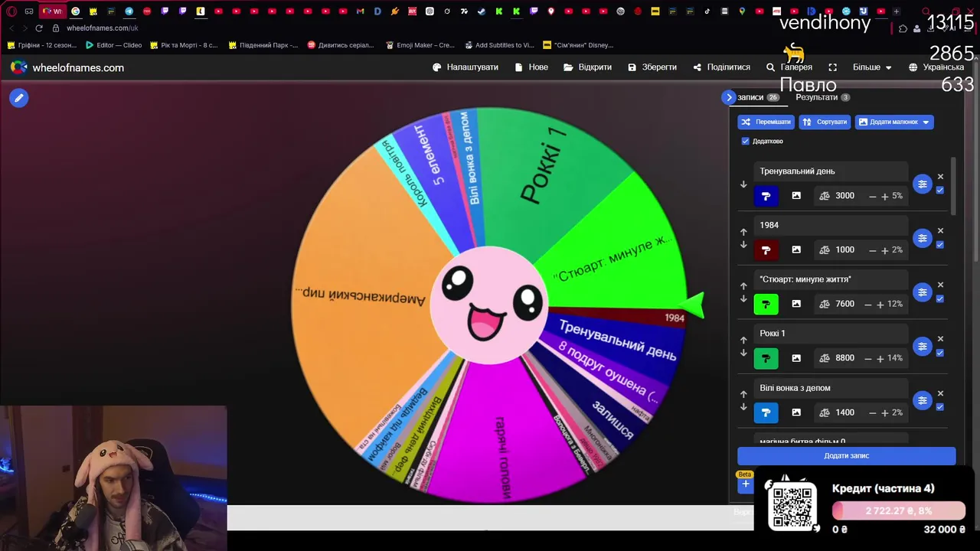The image size is (980, 551).
Task: Toggle the Додатково checkbox
Action: pos(746,141)
